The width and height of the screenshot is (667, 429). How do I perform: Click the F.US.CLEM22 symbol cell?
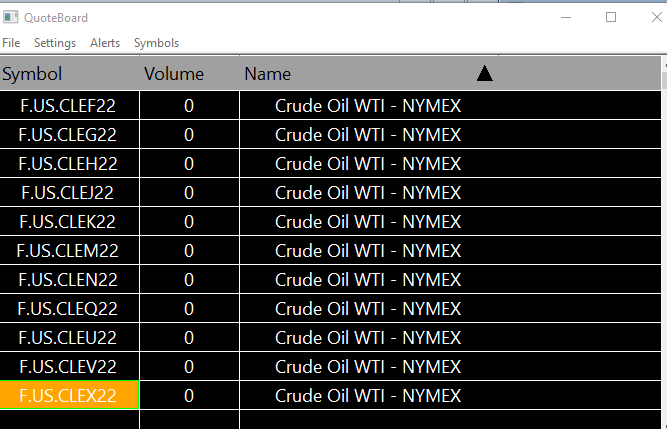click(x=69, y=250)
